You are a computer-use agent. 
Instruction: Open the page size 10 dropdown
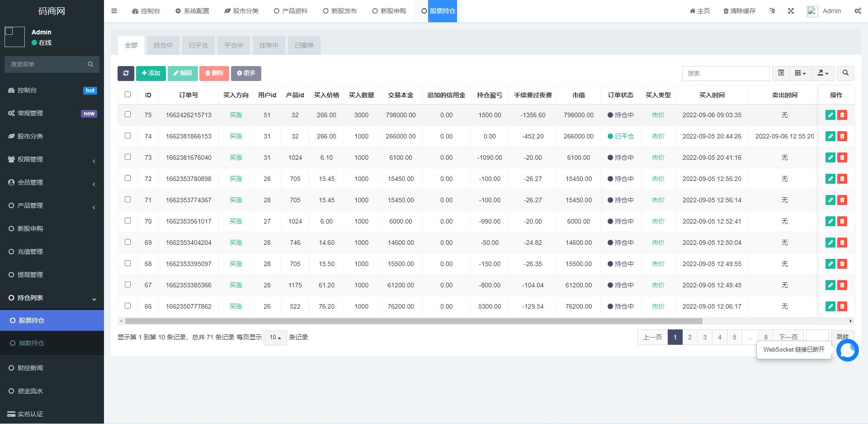(275, 337)
